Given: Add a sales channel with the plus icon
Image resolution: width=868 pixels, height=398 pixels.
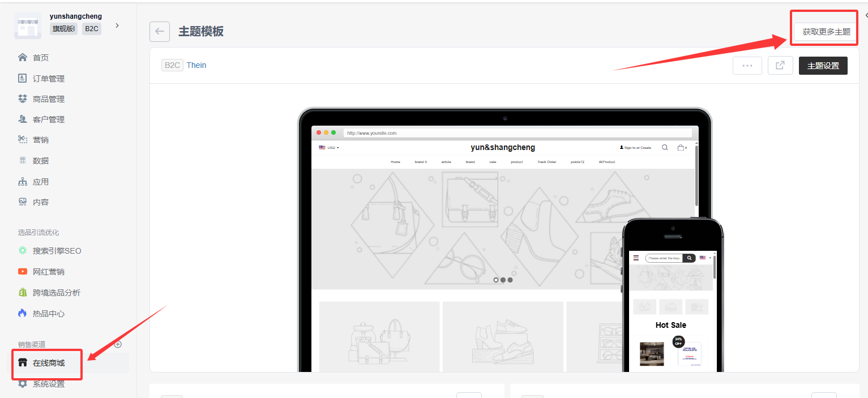Looking at the screenshot, I should [118, 344].
